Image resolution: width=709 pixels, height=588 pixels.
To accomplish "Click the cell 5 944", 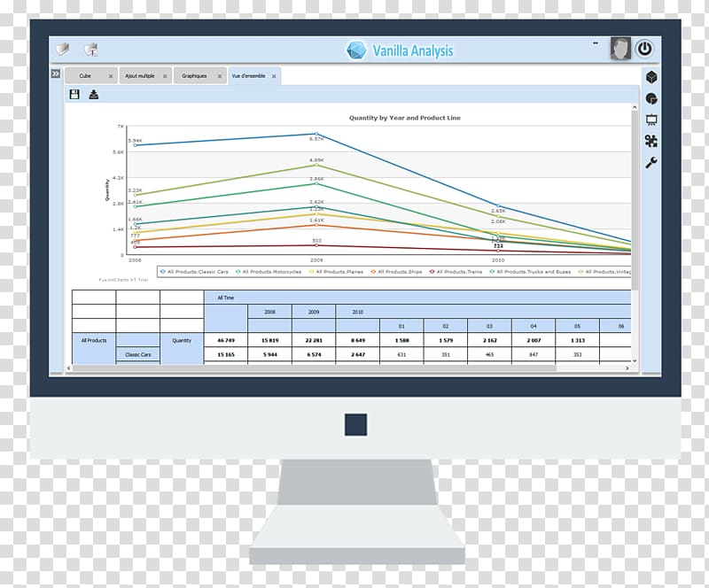I will click(270, 354).
